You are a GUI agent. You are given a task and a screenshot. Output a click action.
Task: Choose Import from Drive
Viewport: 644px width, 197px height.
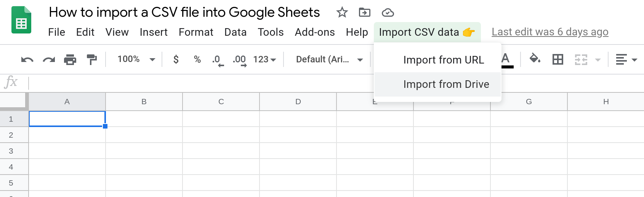437,84
